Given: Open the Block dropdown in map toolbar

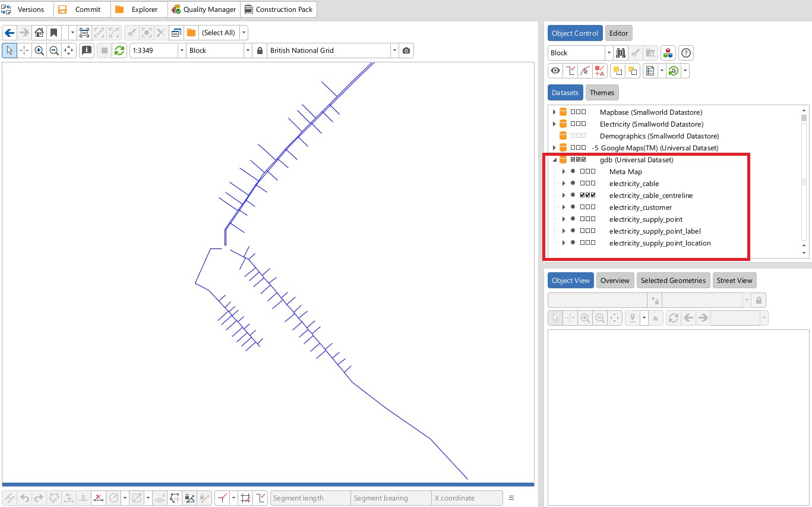Looking at the screenshot, I should pyautogui.click(x=248, y=51).
